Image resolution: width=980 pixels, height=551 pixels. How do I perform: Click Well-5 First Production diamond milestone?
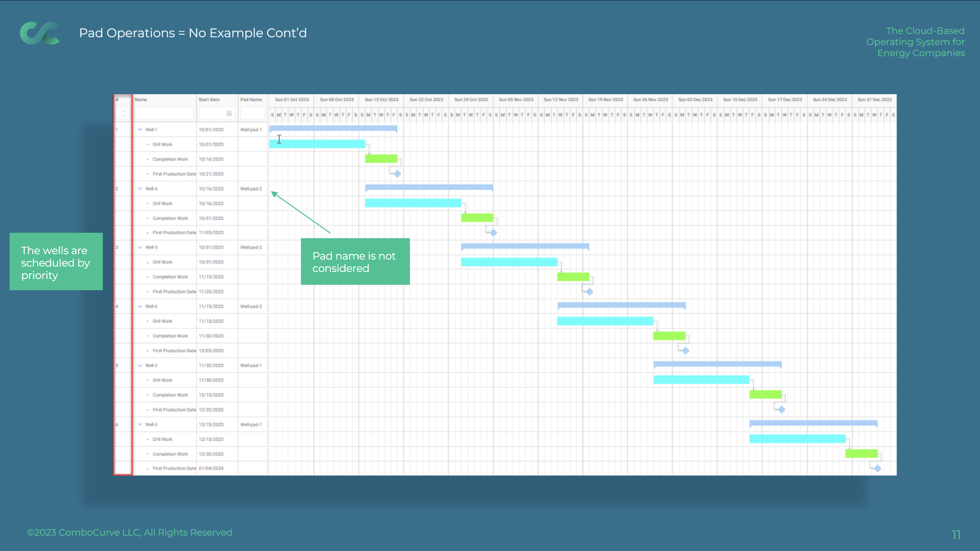click(x=589, y=292)
